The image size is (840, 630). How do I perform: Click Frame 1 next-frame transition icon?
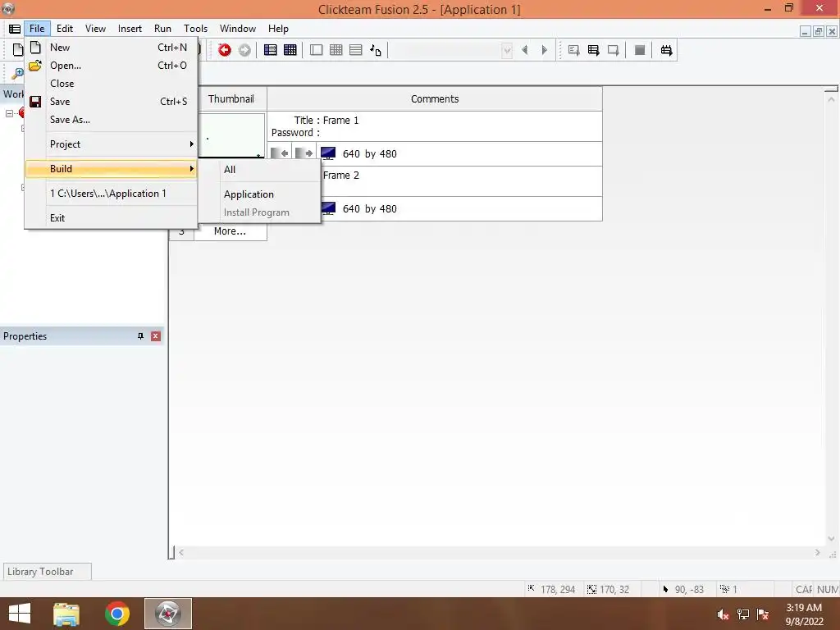click(304, 153)
